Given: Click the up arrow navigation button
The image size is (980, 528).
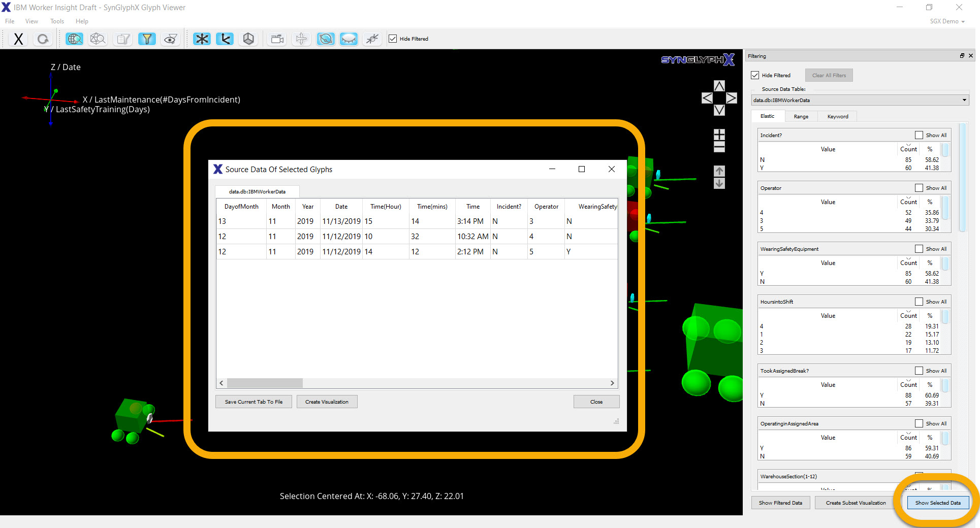Looking at the screenshot, I should (719, 171).
